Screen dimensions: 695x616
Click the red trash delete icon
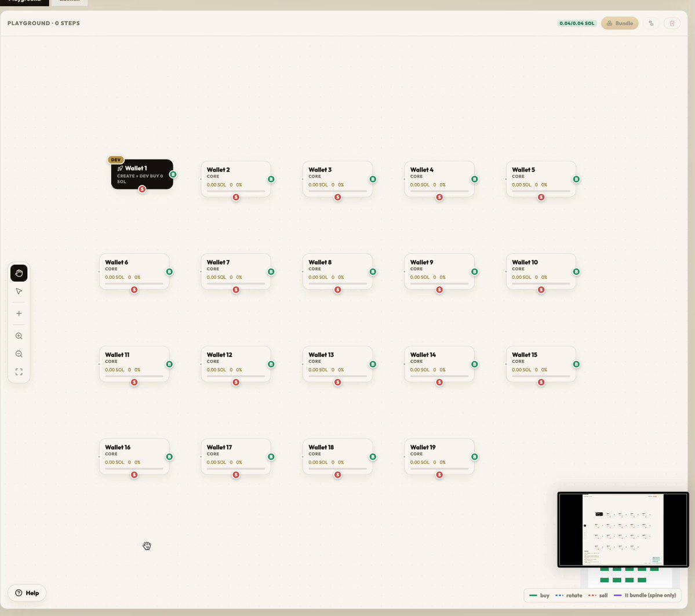coord(672,23)
